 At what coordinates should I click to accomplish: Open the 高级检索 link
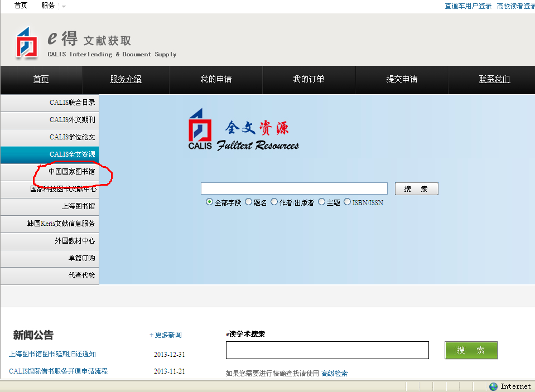tap(334, 373)
